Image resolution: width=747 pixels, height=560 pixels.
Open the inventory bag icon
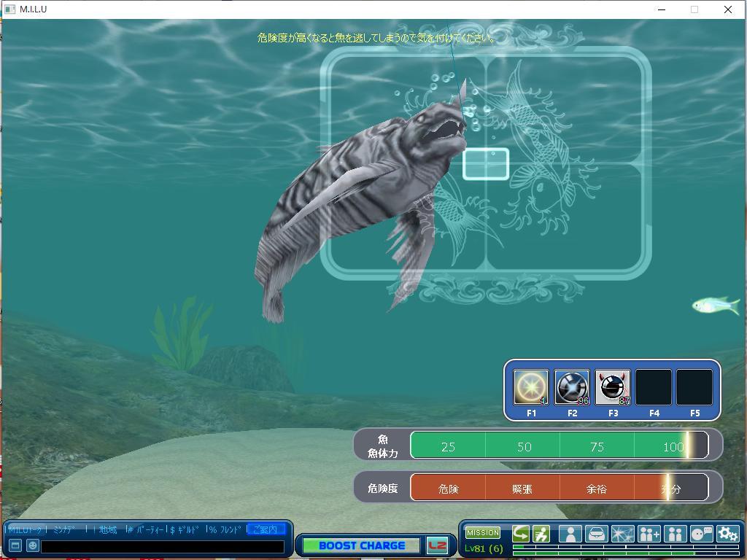click(x=596, y=534)
